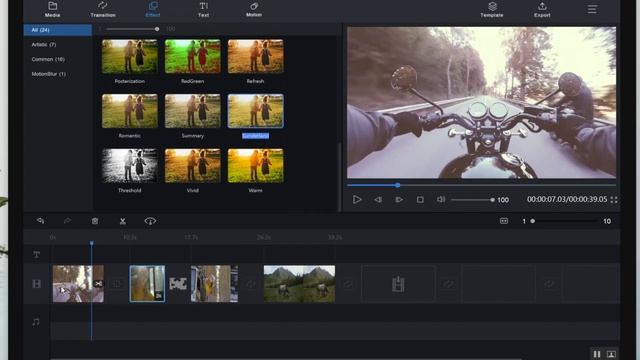The height and width of the screenshot is (360, 640).
Task: Click the scissors split icon in toolbar
Action: (x=122, y=221)
